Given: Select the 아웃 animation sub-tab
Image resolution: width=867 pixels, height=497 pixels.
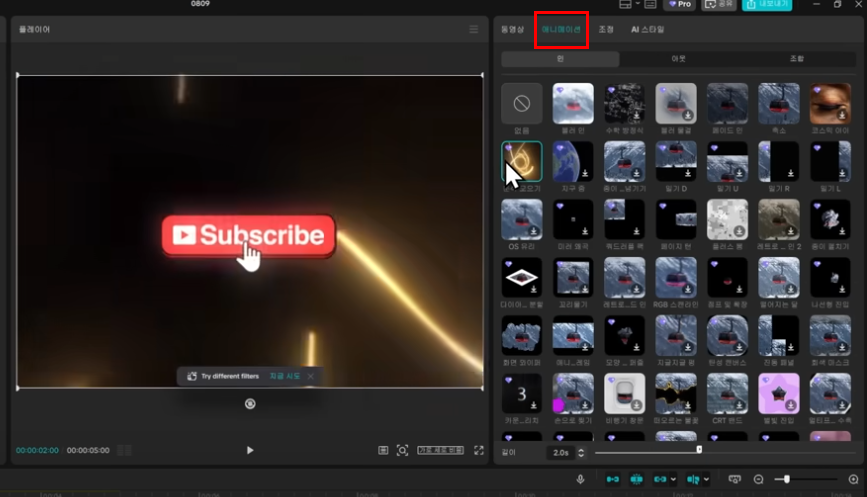Looking at the screenshot, I should [678, 59].
